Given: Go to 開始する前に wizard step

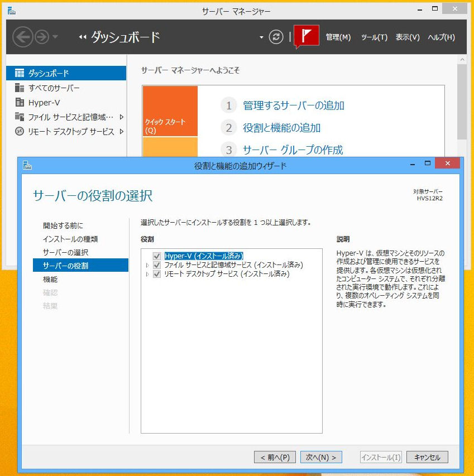Looking at the screenshot, I should [x=63, y=226].
